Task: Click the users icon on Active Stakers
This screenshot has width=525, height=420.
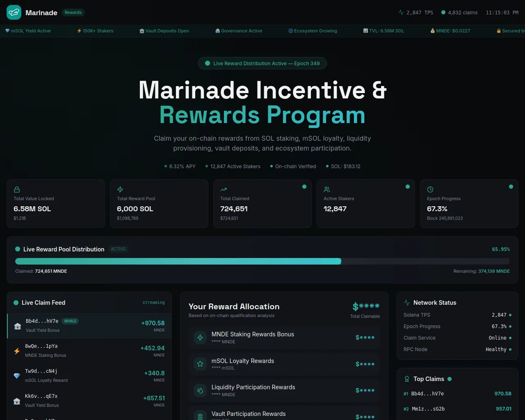Action: [x=327, y=189]
